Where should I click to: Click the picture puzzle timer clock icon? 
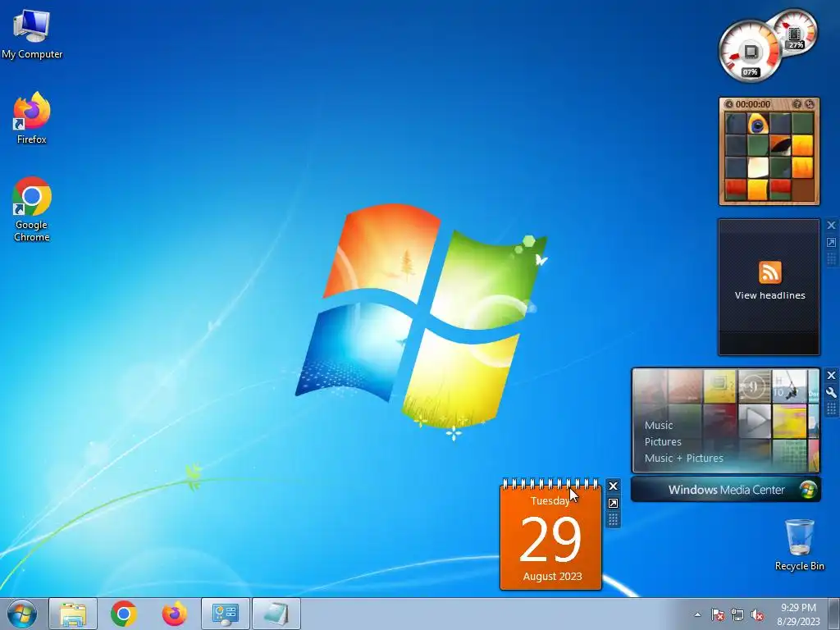pyautogui.click(x=728, y=104)
